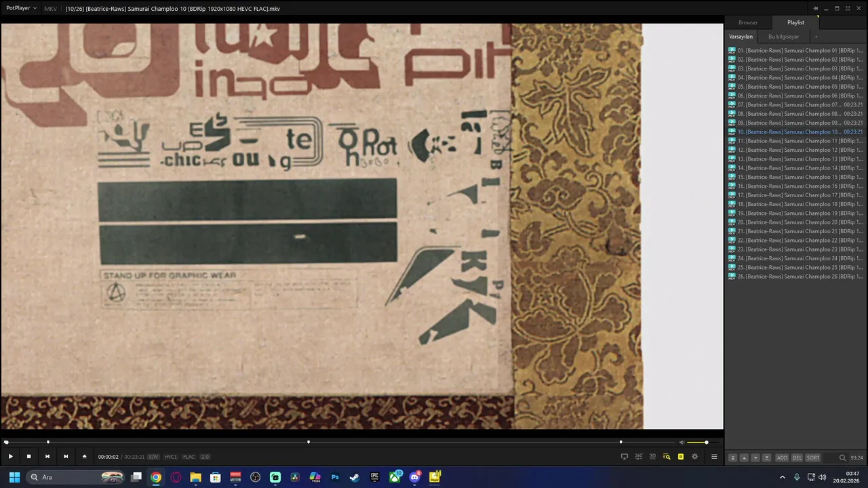Select the Playlist tab
This screenshot has height=488, width=868.
tap(795, 22)
